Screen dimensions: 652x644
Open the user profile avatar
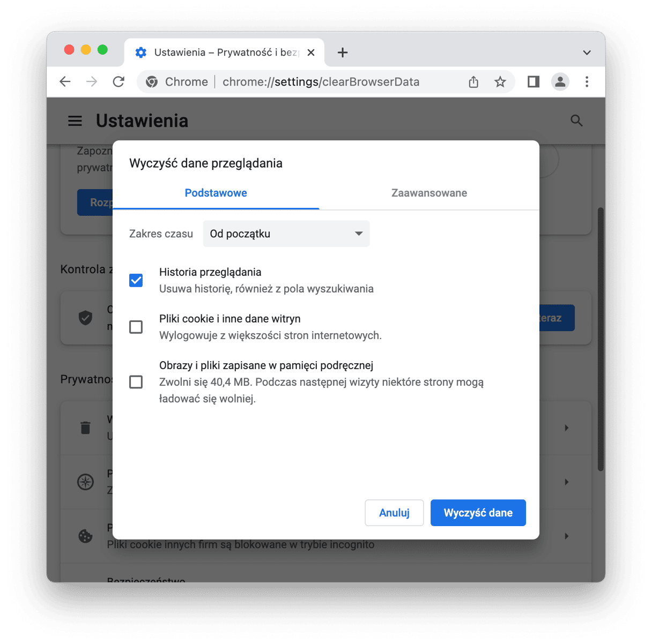(560, 81)
